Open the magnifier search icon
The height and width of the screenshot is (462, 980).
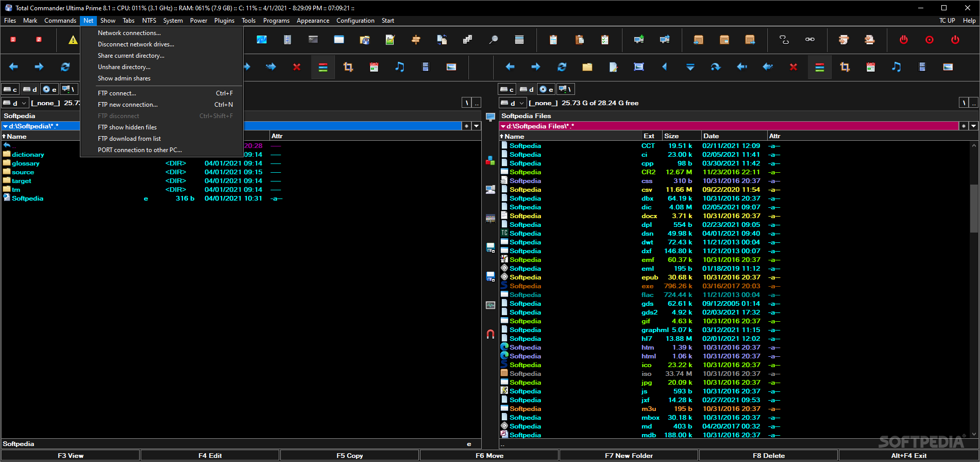(493, 40)
